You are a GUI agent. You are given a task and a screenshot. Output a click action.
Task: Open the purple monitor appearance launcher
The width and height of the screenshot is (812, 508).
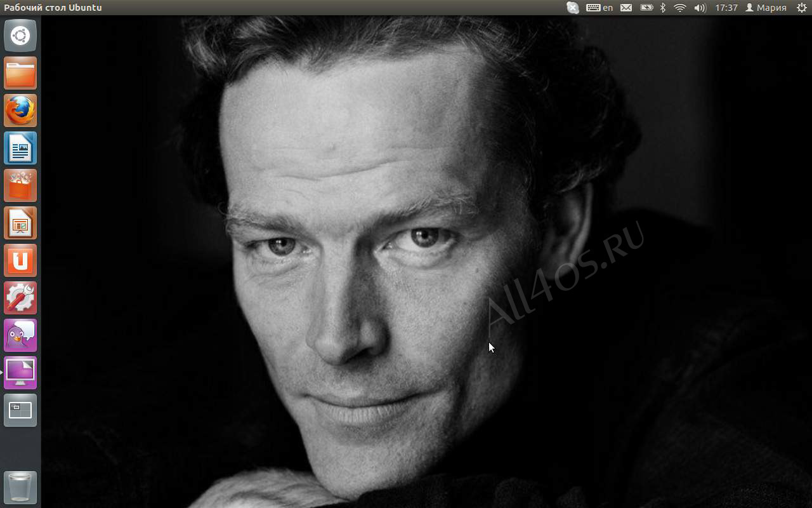click(20, 373)
